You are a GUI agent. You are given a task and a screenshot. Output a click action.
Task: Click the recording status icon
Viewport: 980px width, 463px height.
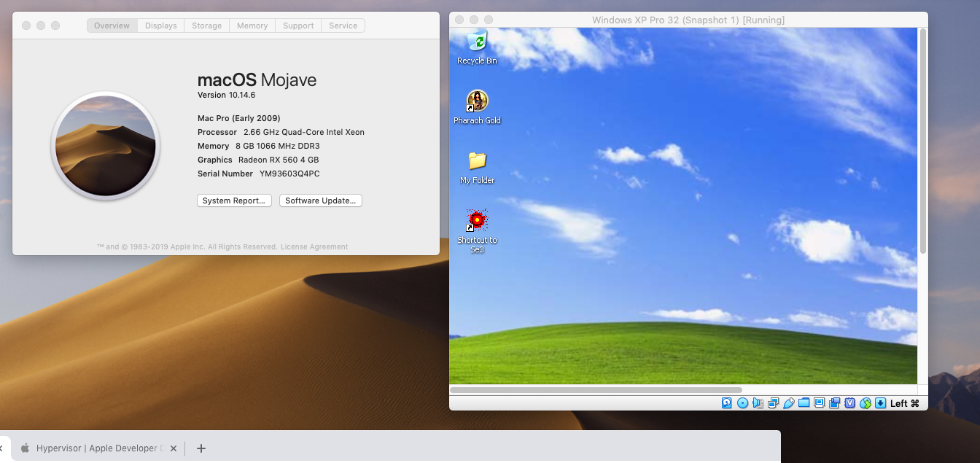pyautogui.click(x=835, y=403)
